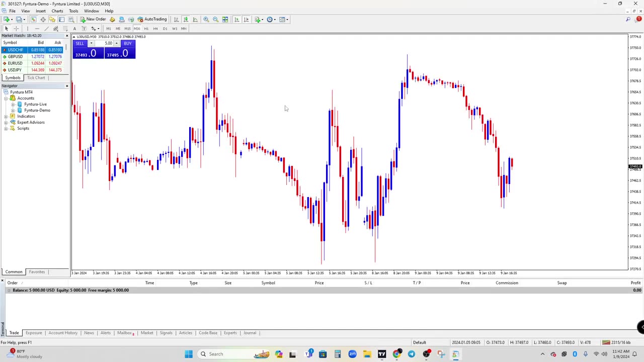Open Zoom from the taskbar
This screenshot has width=644, height=362.
click(352, 354)
